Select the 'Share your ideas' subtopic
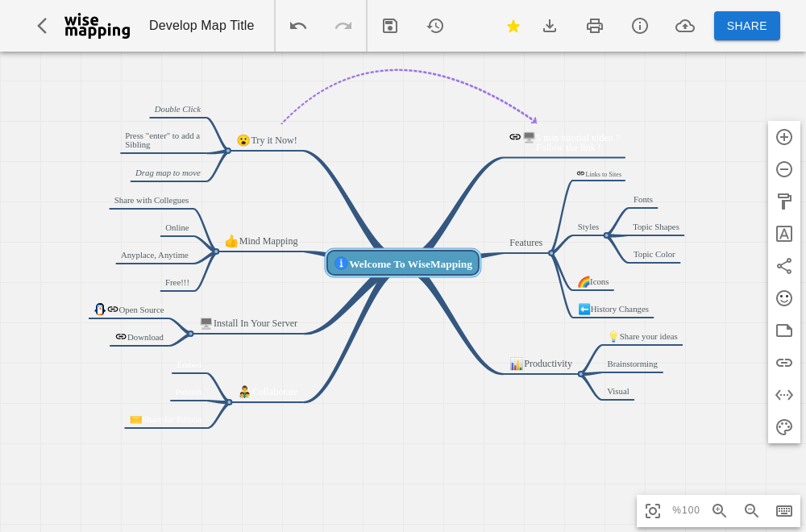806x532 pixels. click(x=643, y=337)
